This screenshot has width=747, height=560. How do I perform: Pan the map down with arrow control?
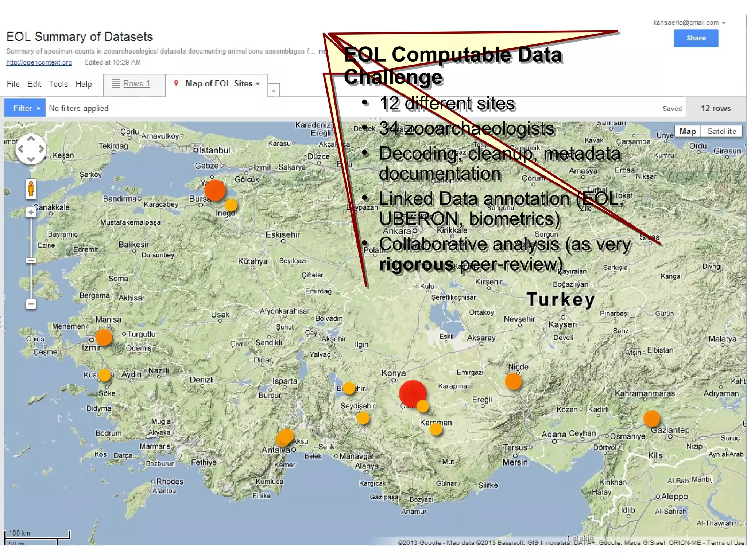pos(31,159)
